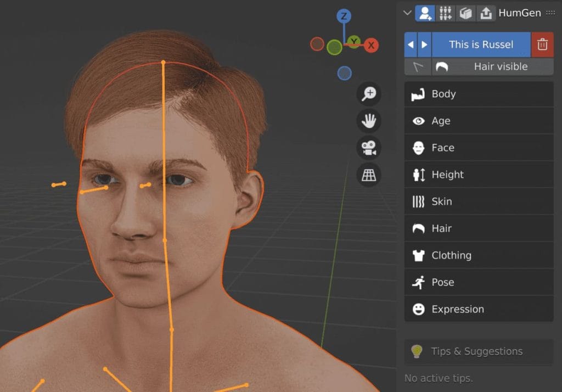Click the export upload icon in HumGen header
The width and height of the screenshot is (562, 392).
click(x=486, y=13)
